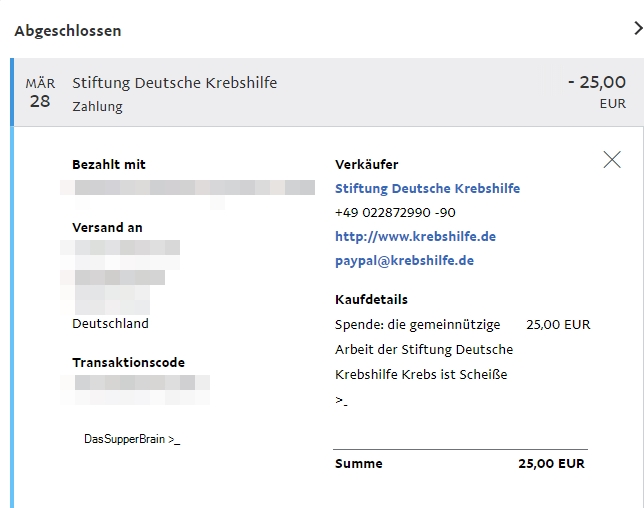Click the MÄR 28 date label

click(x=40, y=93)
